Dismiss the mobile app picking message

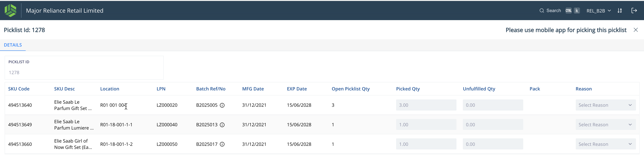coord(636,30)
